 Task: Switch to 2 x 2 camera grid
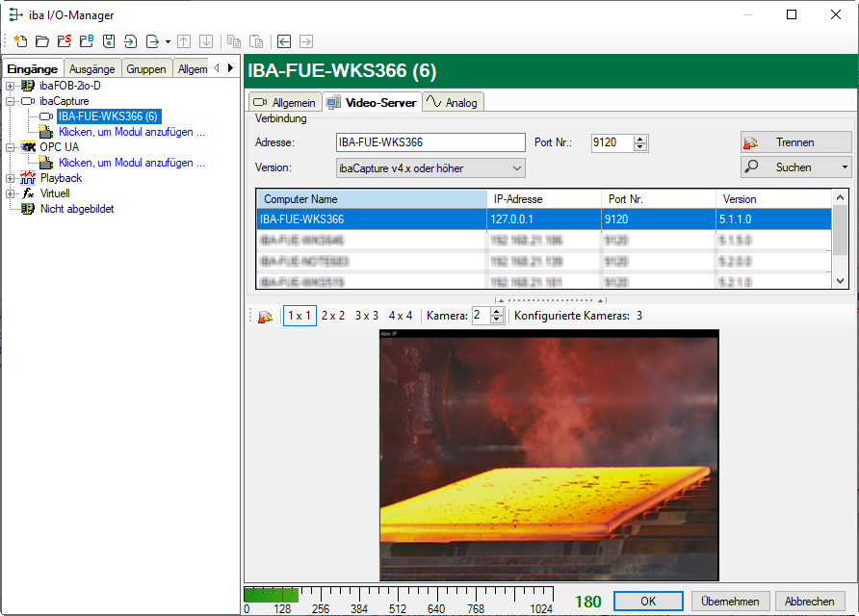click(x=333, y=316)
